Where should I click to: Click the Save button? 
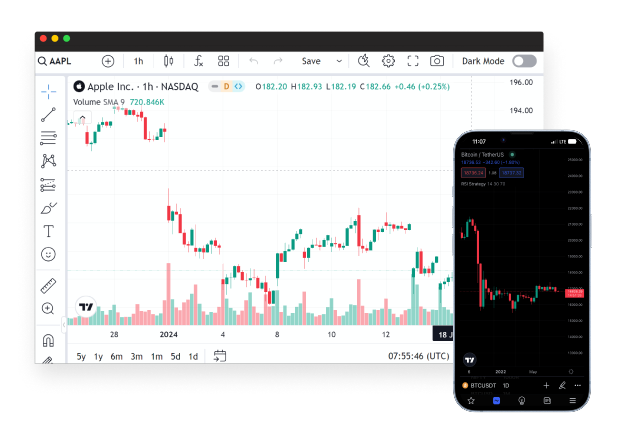(311, 61)
